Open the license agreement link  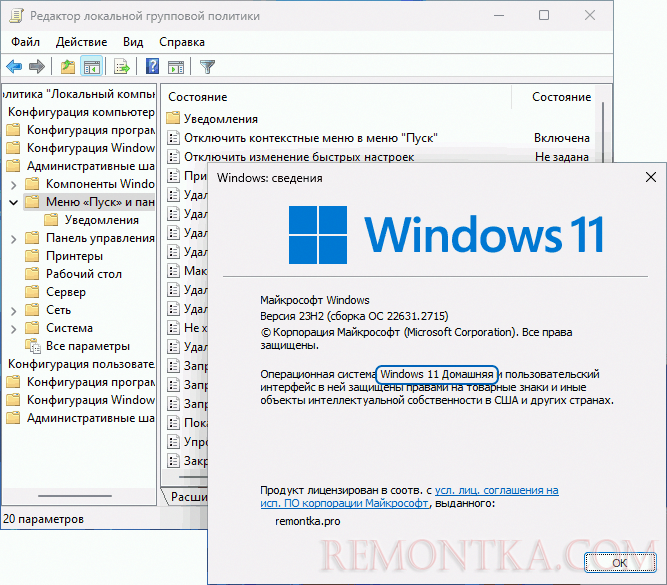[409, 497]
